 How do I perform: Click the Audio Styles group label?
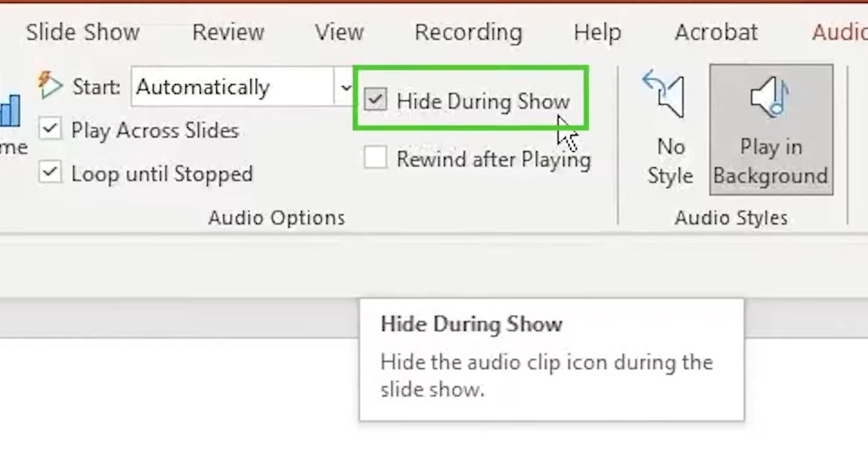coord(731,218)
